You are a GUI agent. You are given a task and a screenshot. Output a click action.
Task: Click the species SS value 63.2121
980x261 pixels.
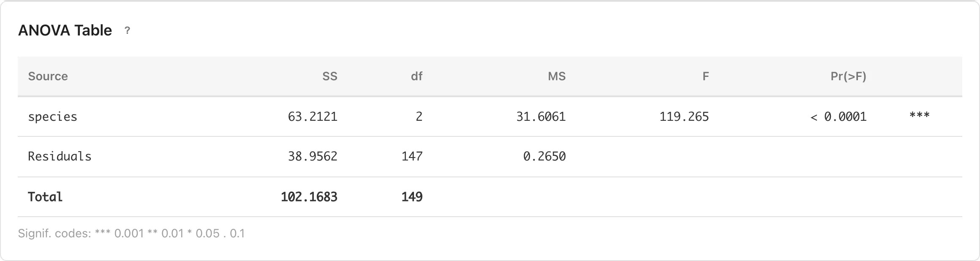tap(313, 117)
